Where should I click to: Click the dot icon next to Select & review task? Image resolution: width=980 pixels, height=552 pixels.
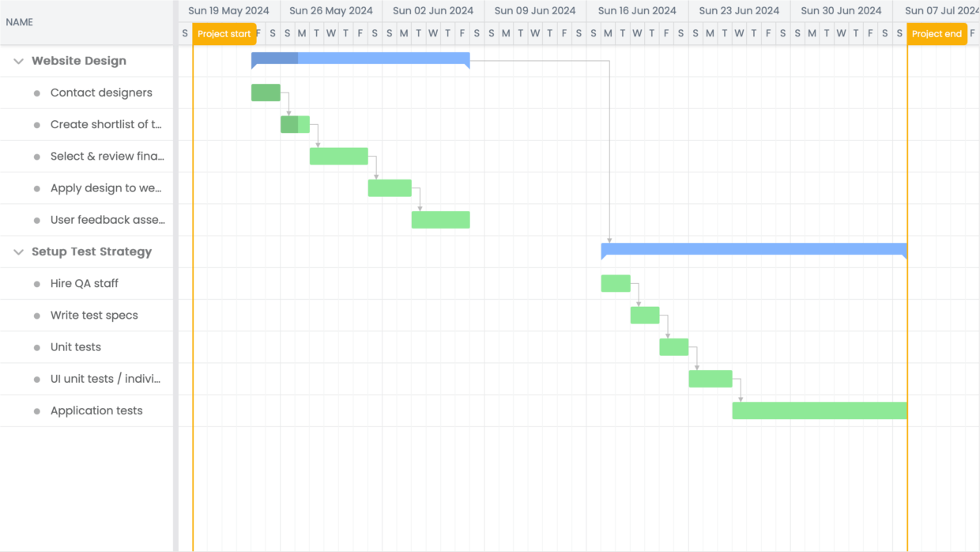[38, 156]
